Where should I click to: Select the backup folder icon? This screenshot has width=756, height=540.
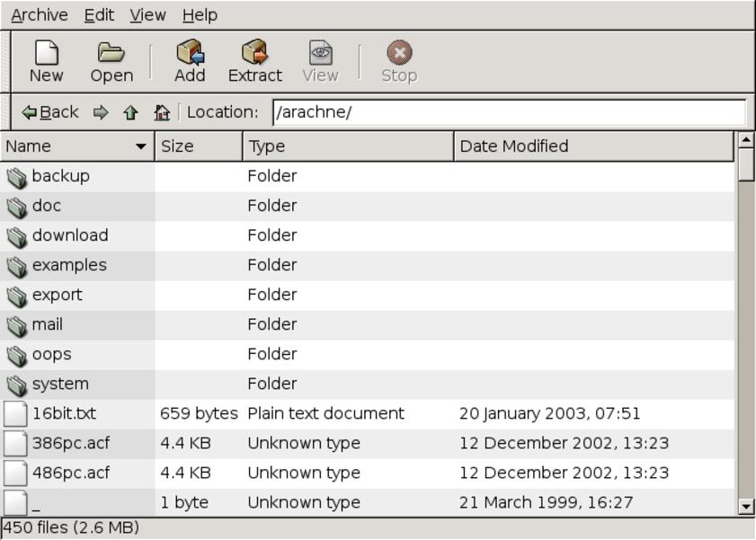click(17, 177)
